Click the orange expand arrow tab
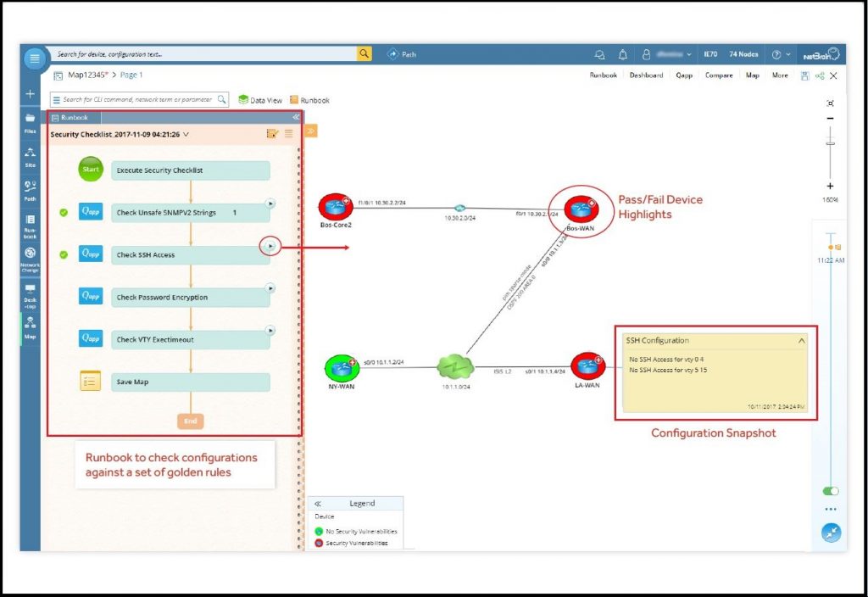 (310, 131)
